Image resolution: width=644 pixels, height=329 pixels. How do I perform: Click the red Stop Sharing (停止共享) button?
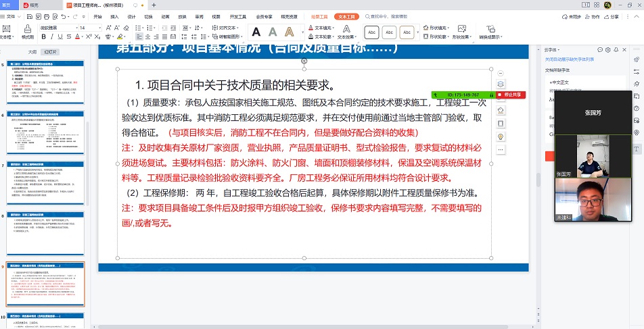click(x=517, y=95)
